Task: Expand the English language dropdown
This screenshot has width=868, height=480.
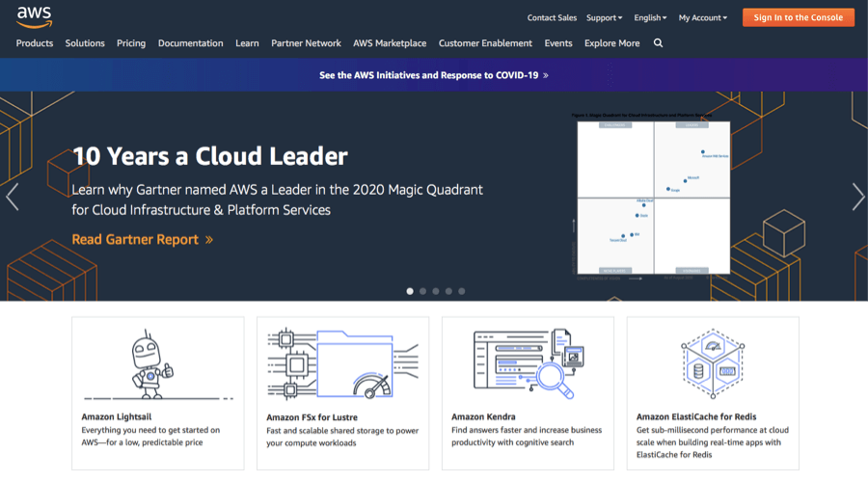Action: (x=650, y=17)
